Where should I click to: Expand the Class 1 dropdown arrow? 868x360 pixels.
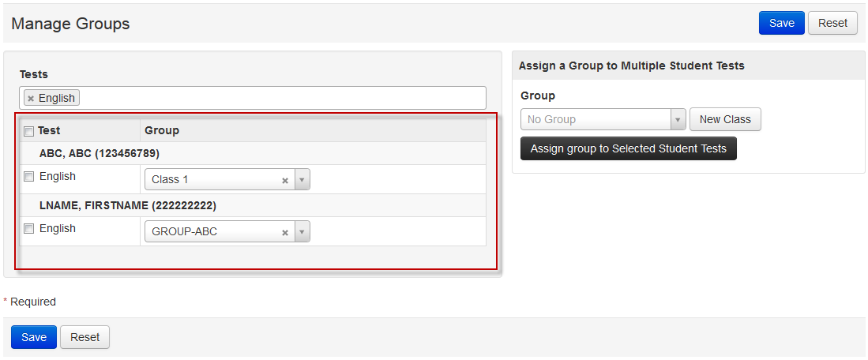(302, 180)
